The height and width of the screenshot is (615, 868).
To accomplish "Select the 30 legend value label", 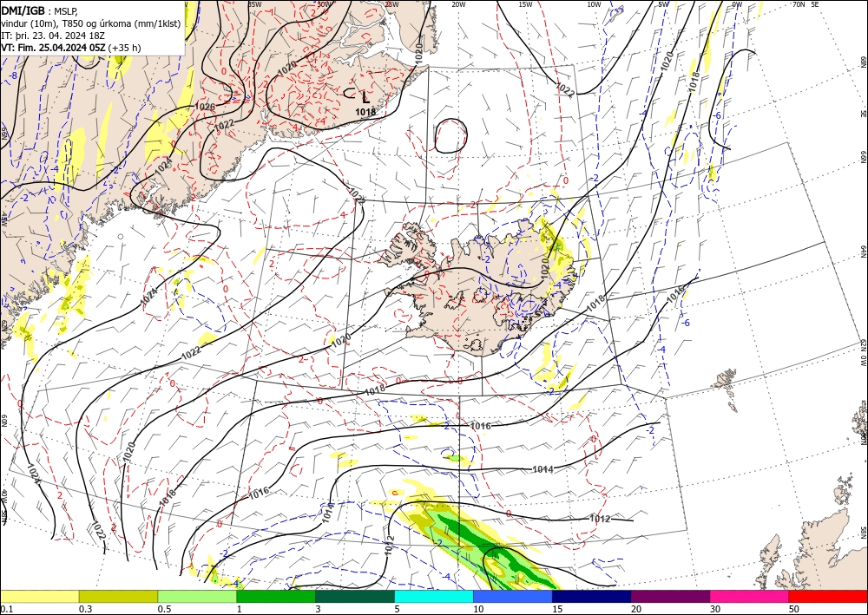I will (715, 609).
